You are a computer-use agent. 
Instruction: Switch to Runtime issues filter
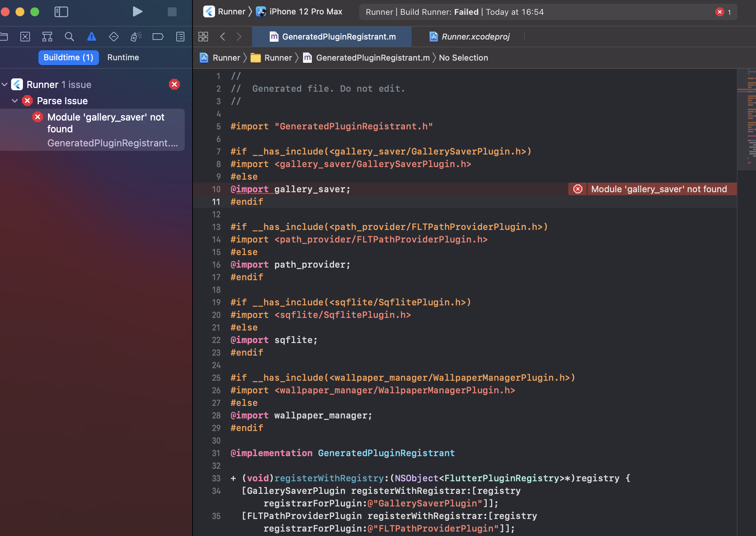point(123,58)
